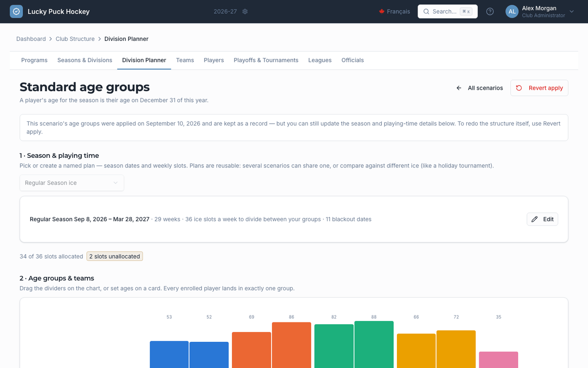Select the Division Planner tab

[144, 60]
